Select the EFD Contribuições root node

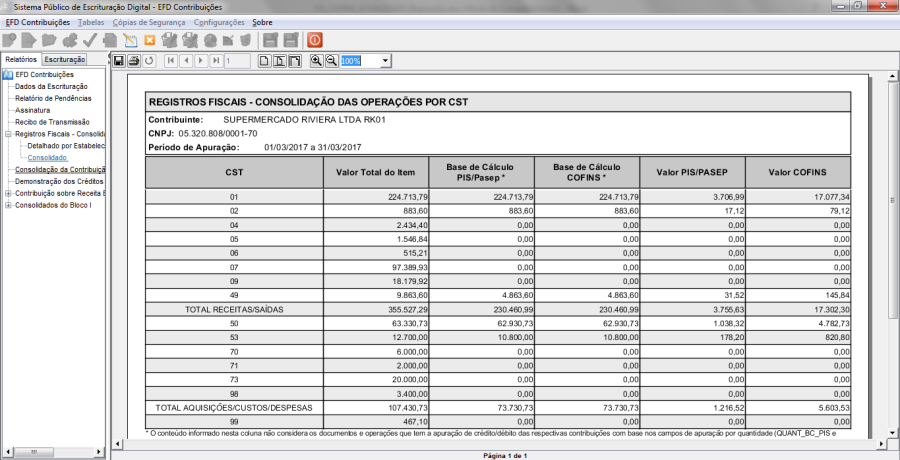coord(44,75)
